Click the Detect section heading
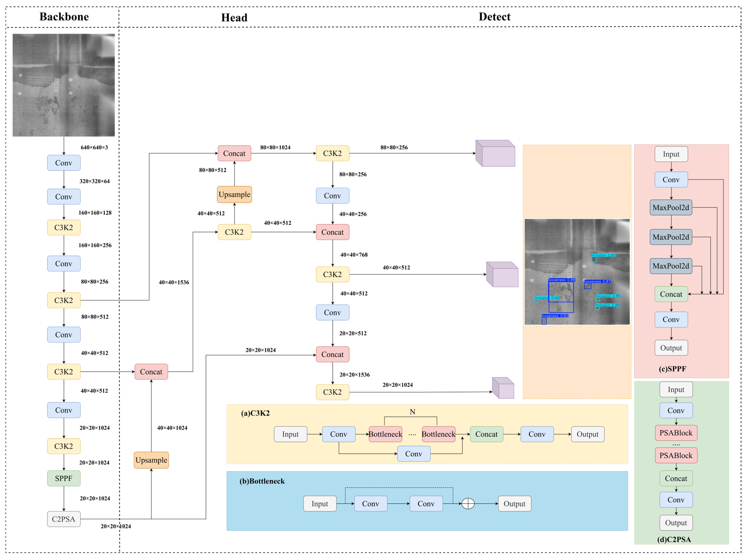 coord(494,17)
